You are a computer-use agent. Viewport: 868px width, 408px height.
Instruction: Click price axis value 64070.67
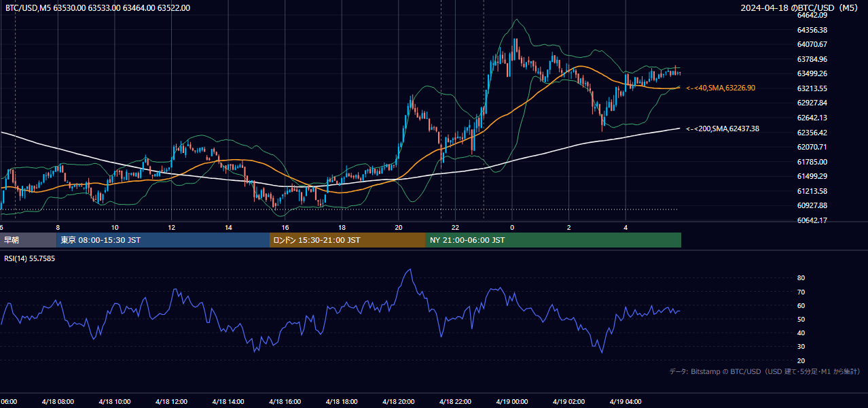tap(812, 44)
